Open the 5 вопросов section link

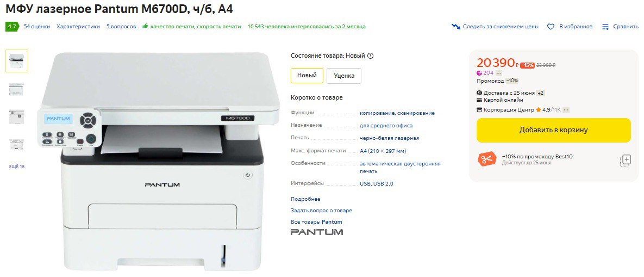[x=121, y=27]
